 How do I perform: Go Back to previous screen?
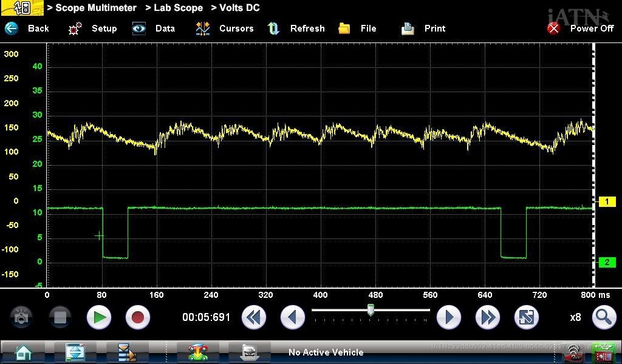pyautogui.click(x=27, y=29)
